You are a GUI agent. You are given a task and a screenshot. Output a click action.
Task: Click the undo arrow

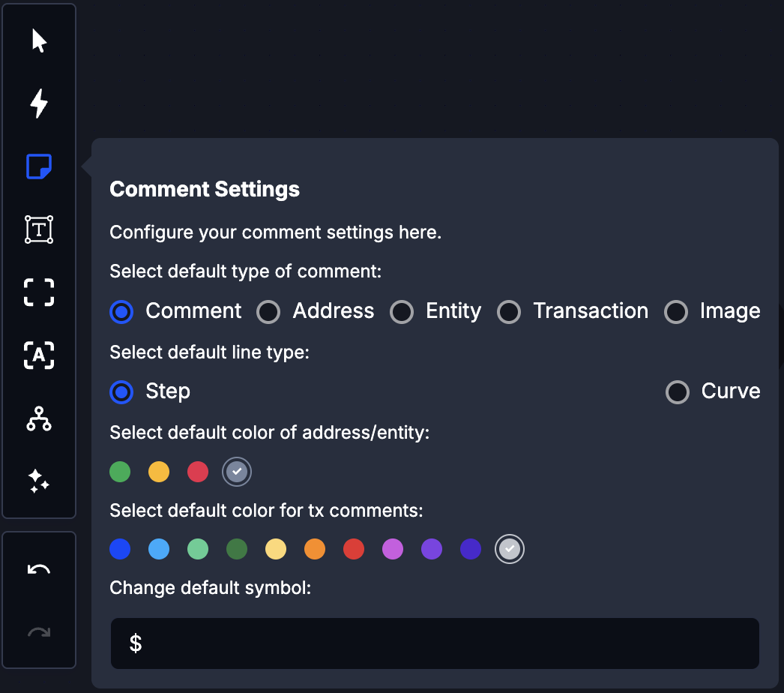[39, 568]
